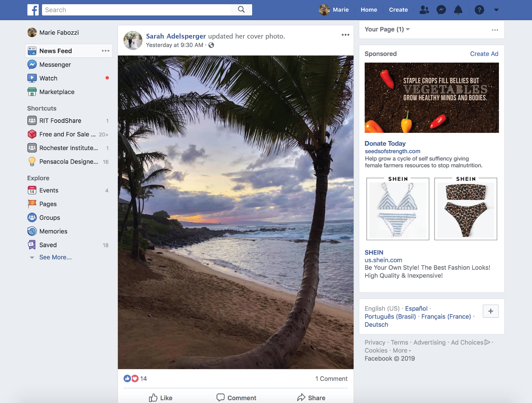Click seedsofstrength.com link

(392, 151)
